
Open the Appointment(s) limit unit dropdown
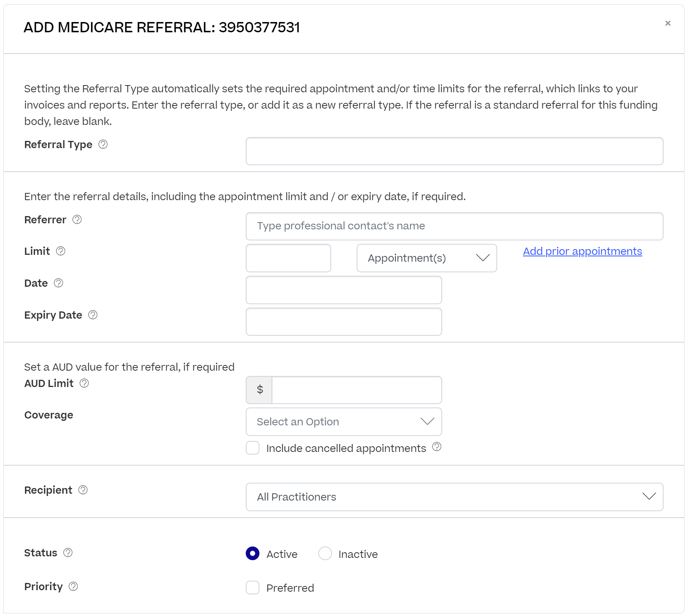coord(427,258)
